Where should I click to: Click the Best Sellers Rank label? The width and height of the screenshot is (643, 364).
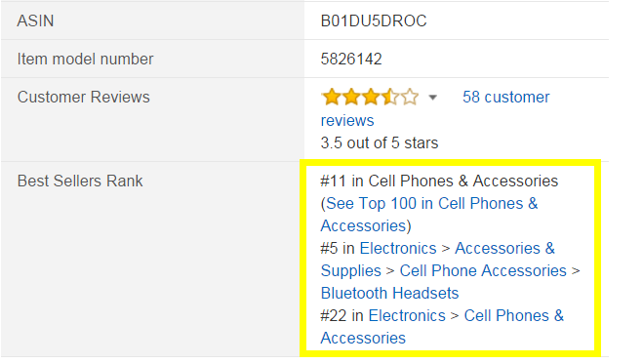[80, 182]
